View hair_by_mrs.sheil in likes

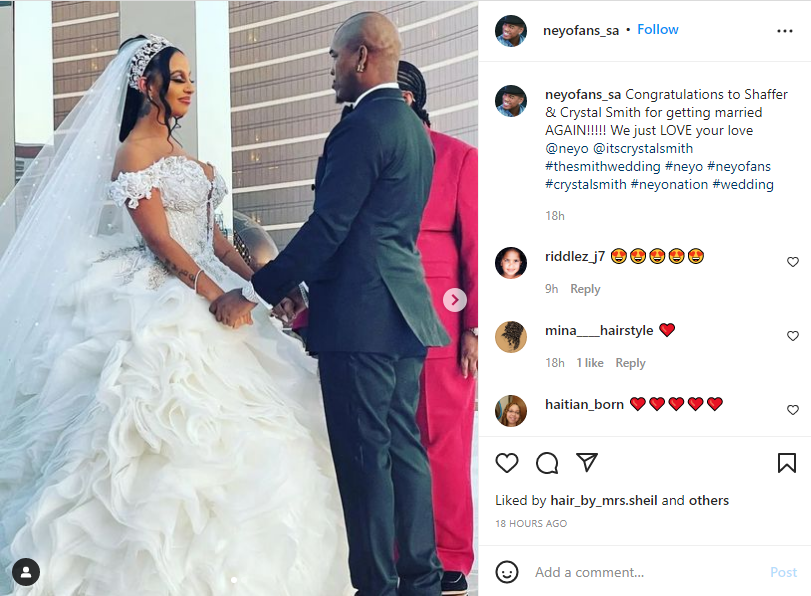coord(604,500)
